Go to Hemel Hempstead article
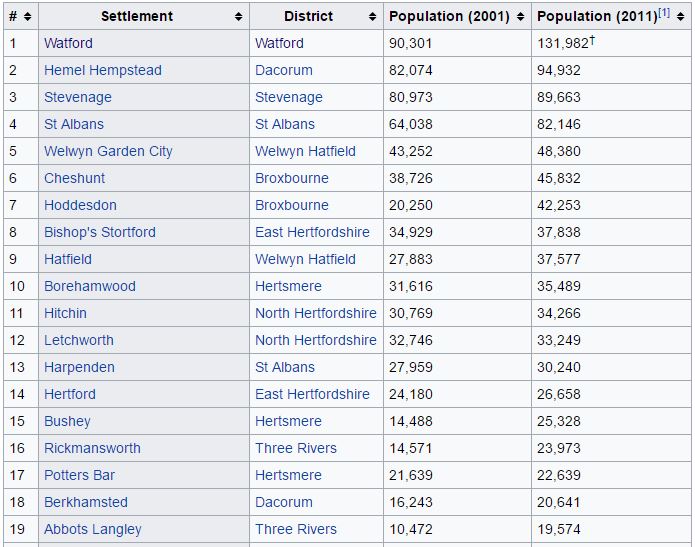Viewport: 695px width, 547px height. pos(102,70)
